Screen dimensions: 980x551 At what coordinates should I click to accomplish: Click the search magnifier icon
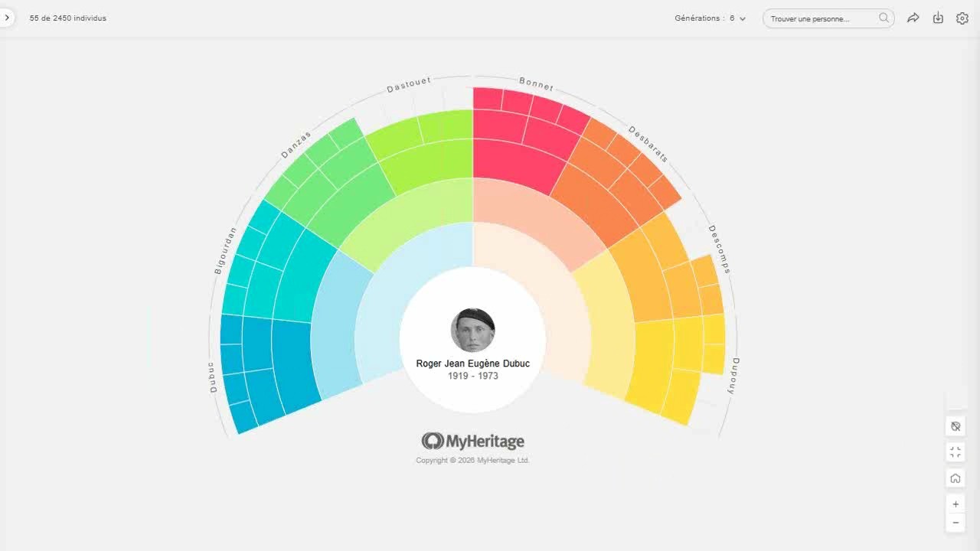tap(883, 18)
